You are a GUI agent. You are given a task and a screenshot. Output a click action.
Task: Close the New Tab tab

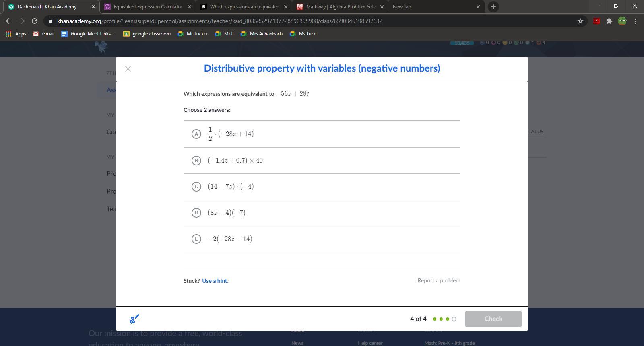(478, 7)
